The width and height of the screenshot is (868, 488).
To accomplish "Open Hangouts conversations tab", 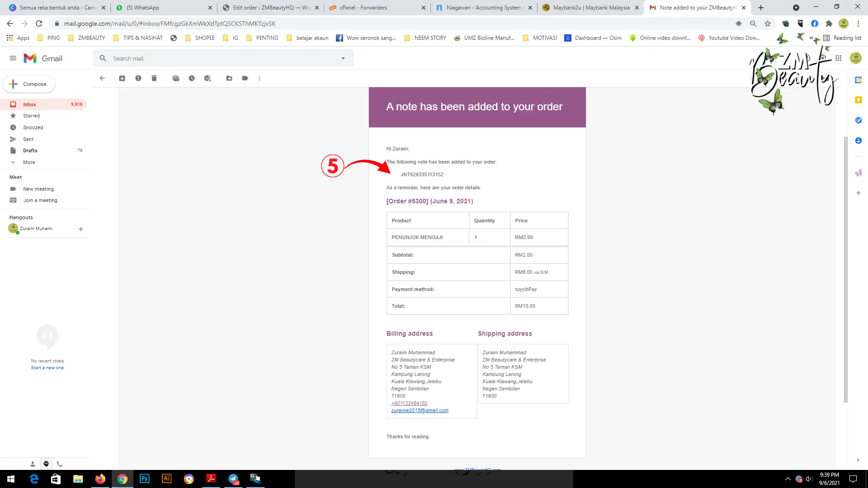I will tap(46, 464).
